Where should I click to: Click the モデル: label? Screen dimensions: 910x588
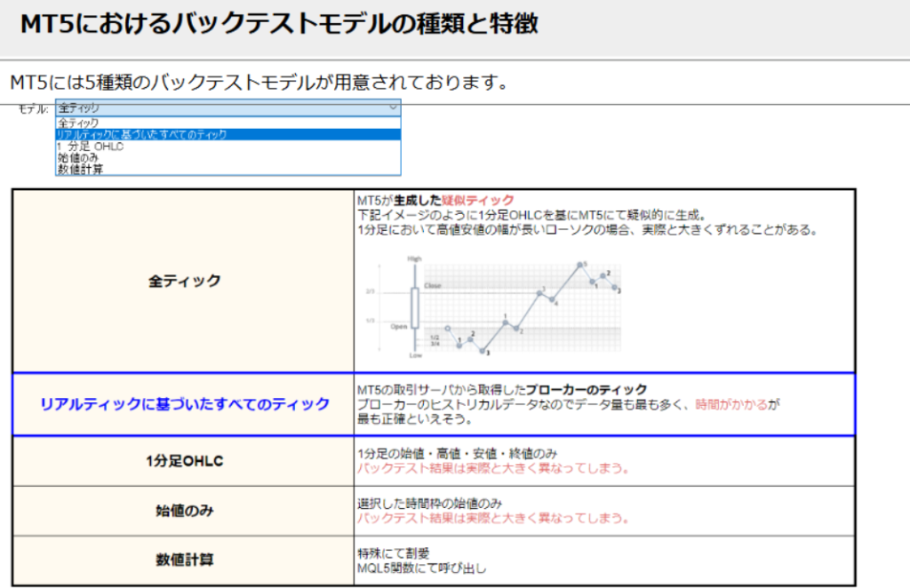[34, 109]
